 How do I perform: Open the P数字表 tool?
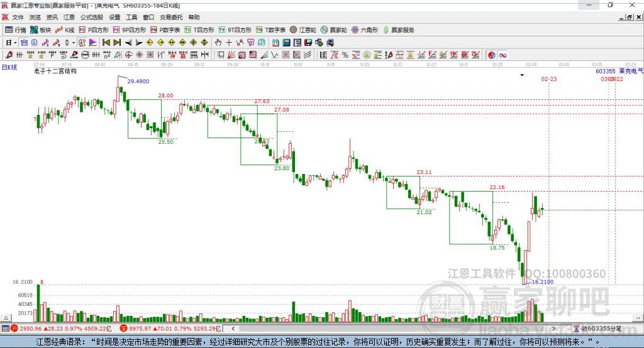click(165, 30)
